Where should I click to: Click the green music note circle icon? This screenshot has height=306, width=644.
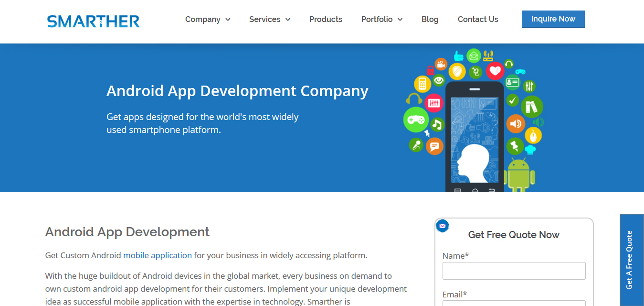[437, 124]
